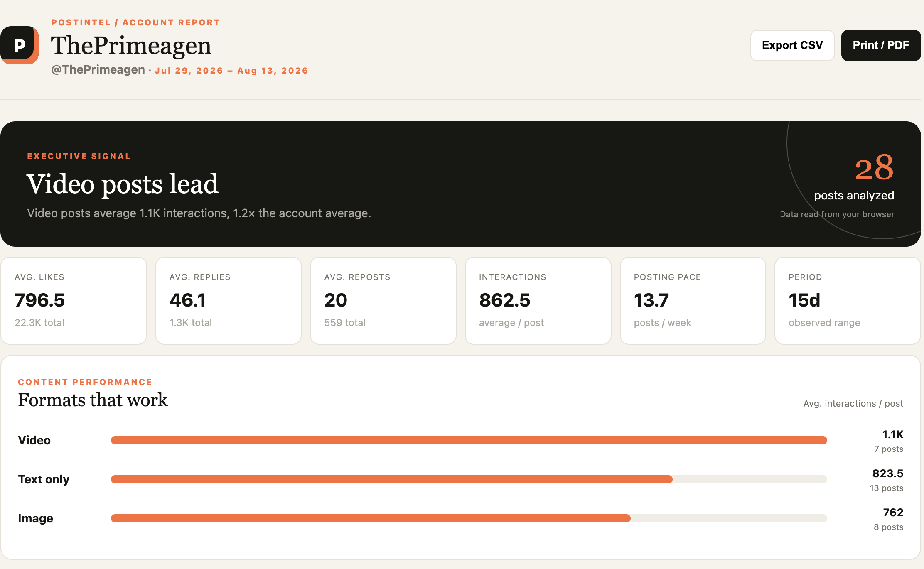This screenshot has height=569, width=924.
Task: Click the Image value 762
Action: coord(893,513)
